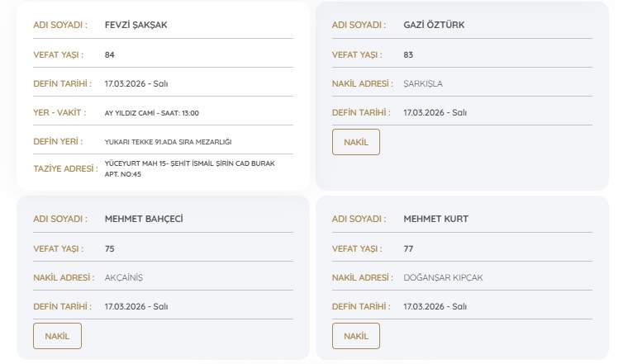The image size is (623, 364).
Task: Open NAKİL in Mehmet Kurt card
Action: (x=356, y=336)
